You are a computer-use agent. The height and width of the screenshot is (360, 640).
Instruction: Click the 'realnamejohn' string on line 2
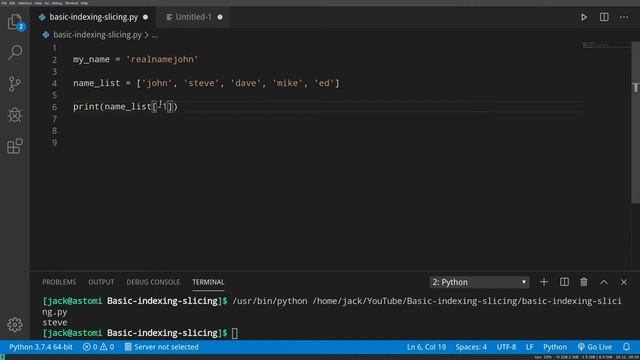(x=162, y=59)
